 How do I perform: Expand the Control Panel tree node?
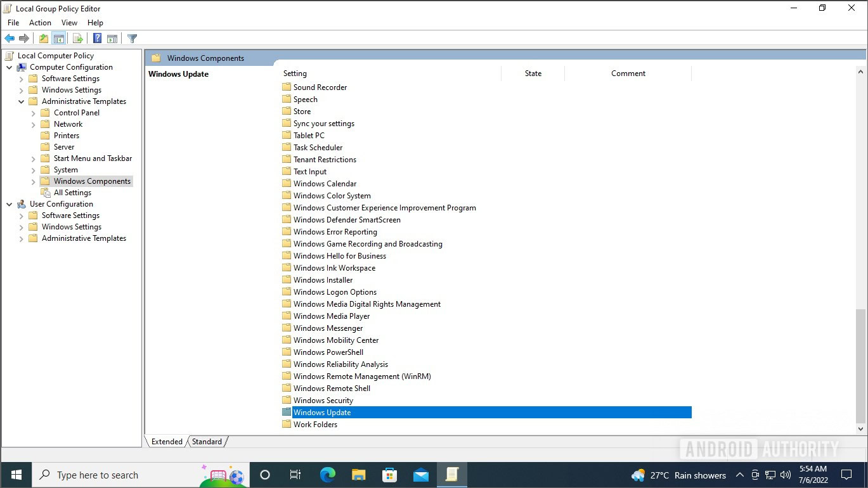pyautogui.click(x=33, y=113)
